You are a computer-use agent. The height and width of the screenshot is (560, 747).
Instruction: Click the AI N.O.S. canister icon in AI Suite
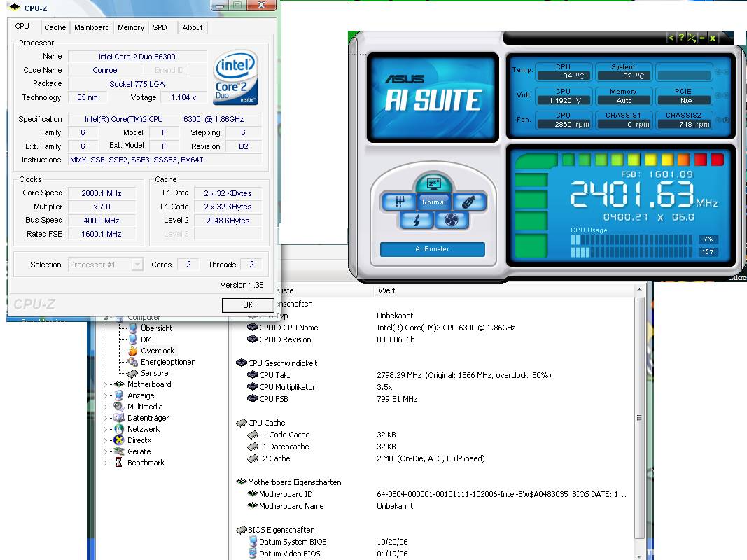tap(469, 202)
